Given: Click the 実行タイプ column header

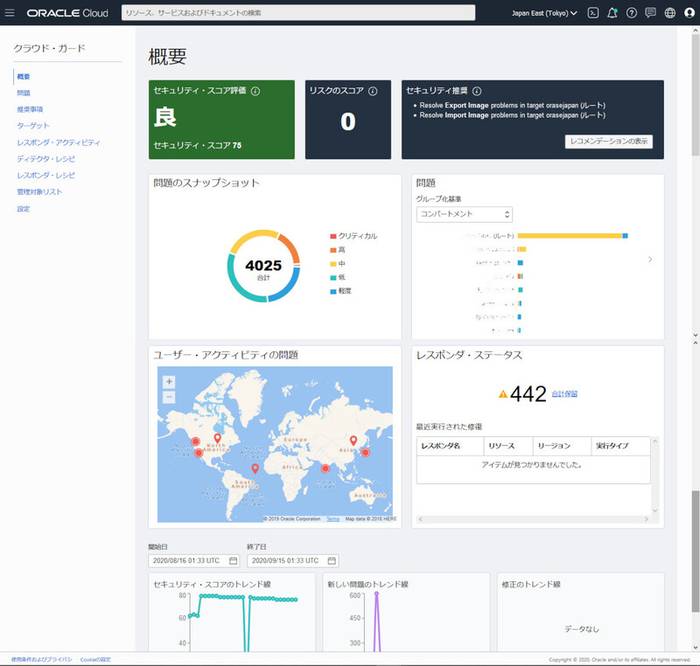Looking at the screenshot, I should (621, 446).
